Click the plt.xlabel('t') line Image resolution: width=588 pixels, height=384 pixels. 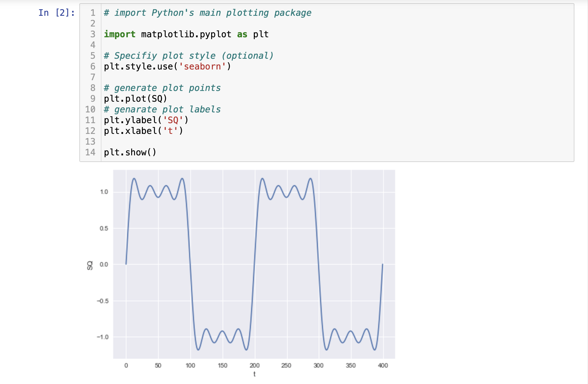[x=143, y=130]
